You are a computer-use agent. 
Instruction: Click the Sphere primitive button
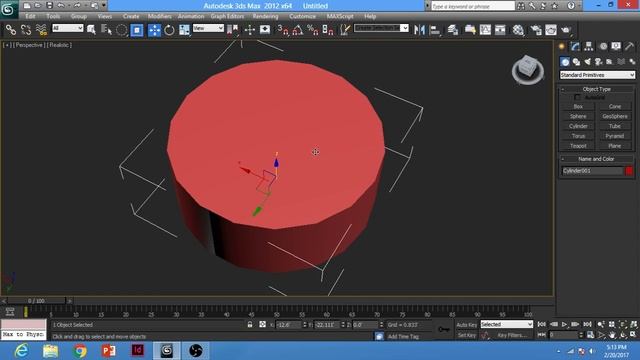tap(578, 116)
